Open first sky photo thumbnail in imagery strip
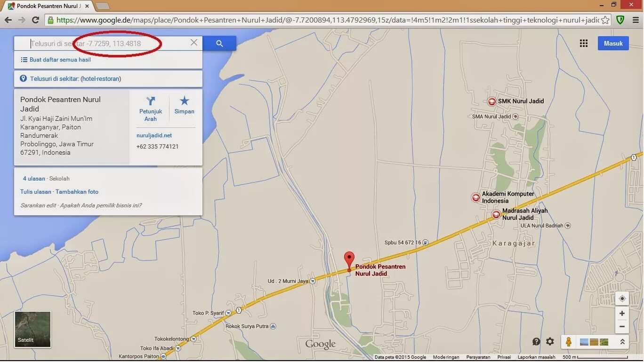This screenshot has width=644, height=362. click(584, 342)
